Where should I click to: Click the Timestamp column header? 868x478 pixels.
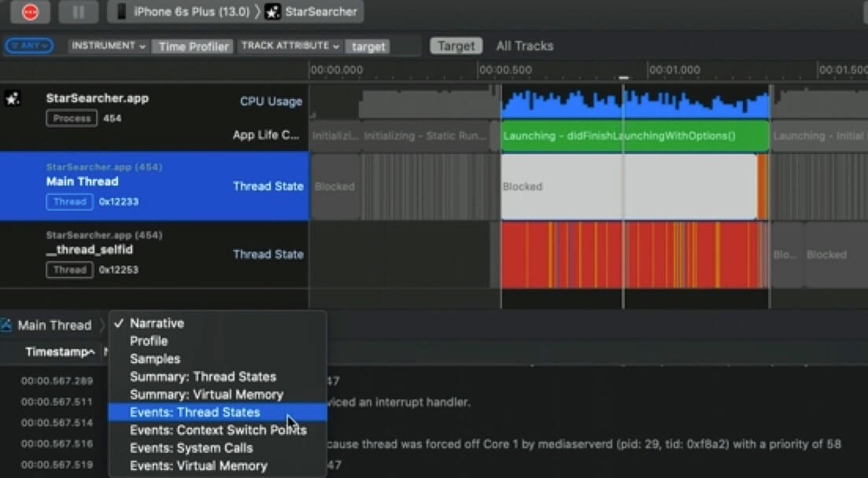59,351
